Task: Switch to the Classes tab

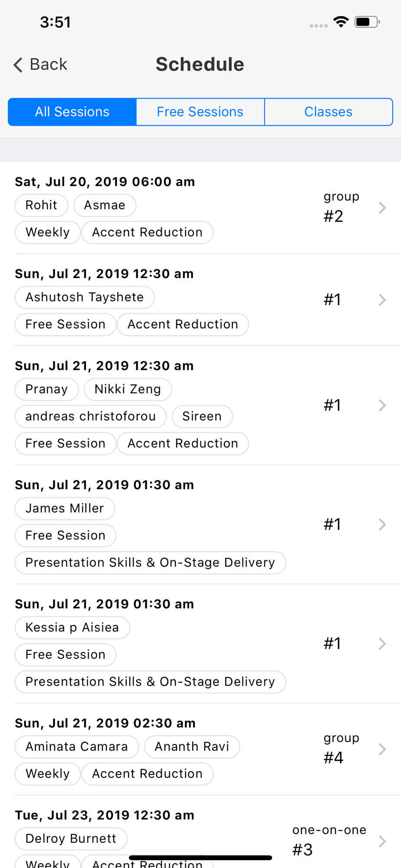Action: [328, 112]
